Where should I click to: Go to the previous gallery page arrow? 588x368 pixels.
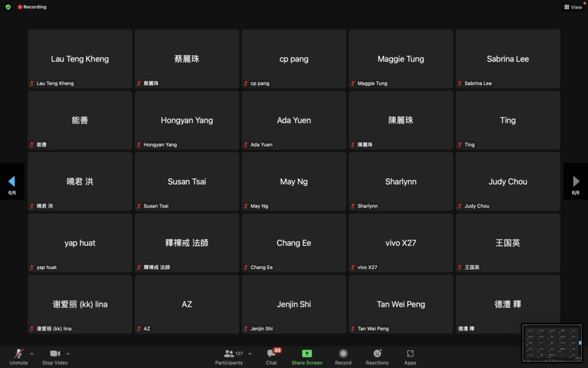click(x=11, y=182)
